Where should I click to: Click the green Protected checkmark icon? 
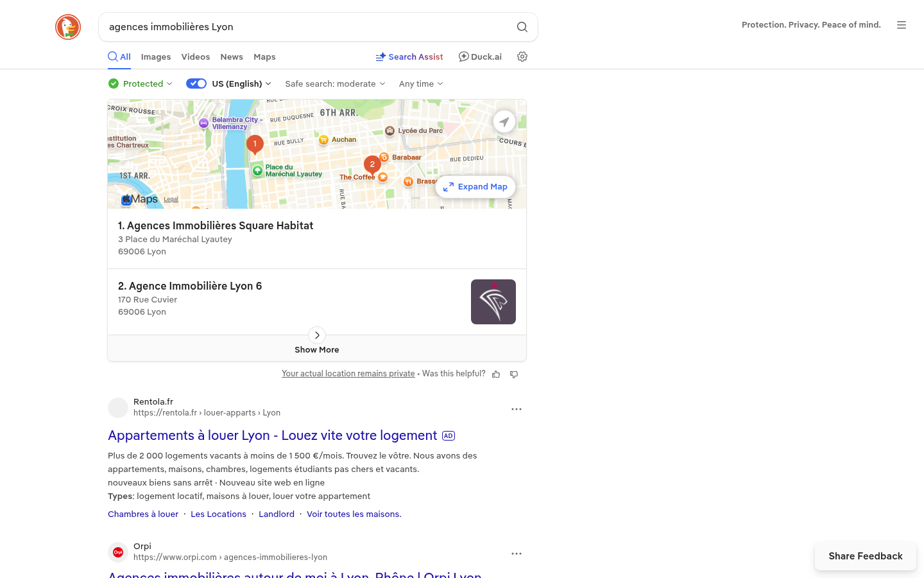tap(114, 83)
